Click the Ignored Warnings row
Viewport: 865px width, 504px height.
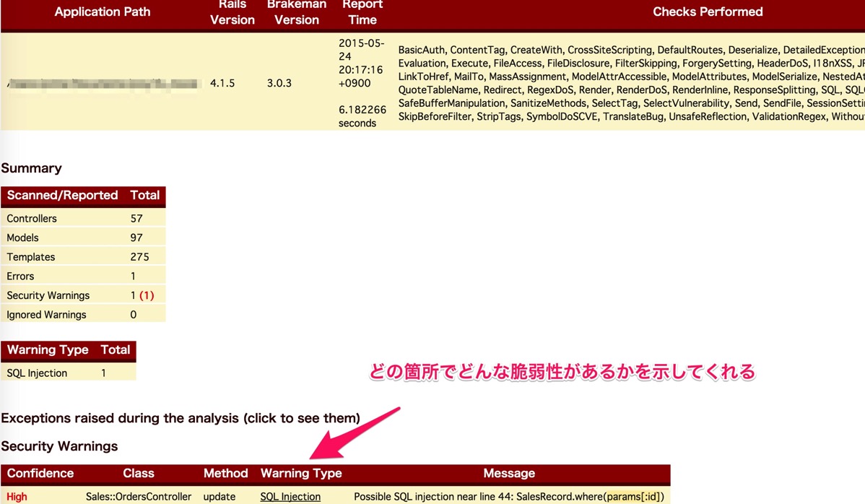pyautogui.click(x=46, y=315)
